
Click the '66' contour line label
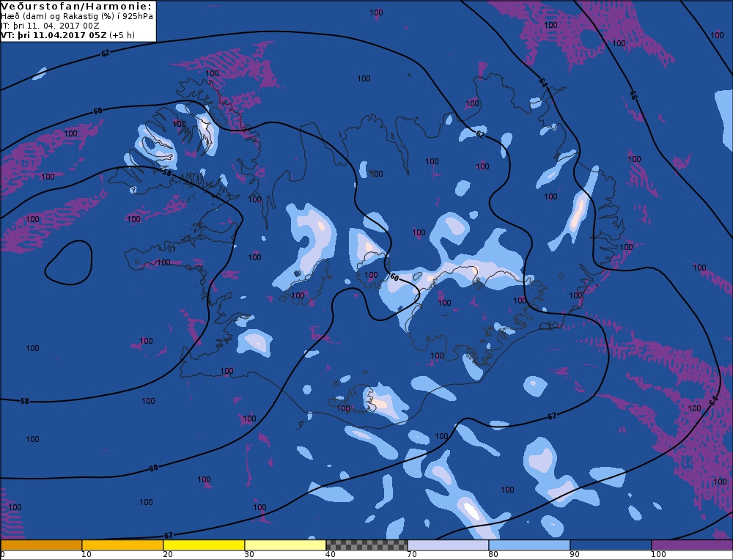tap(633, 95)
